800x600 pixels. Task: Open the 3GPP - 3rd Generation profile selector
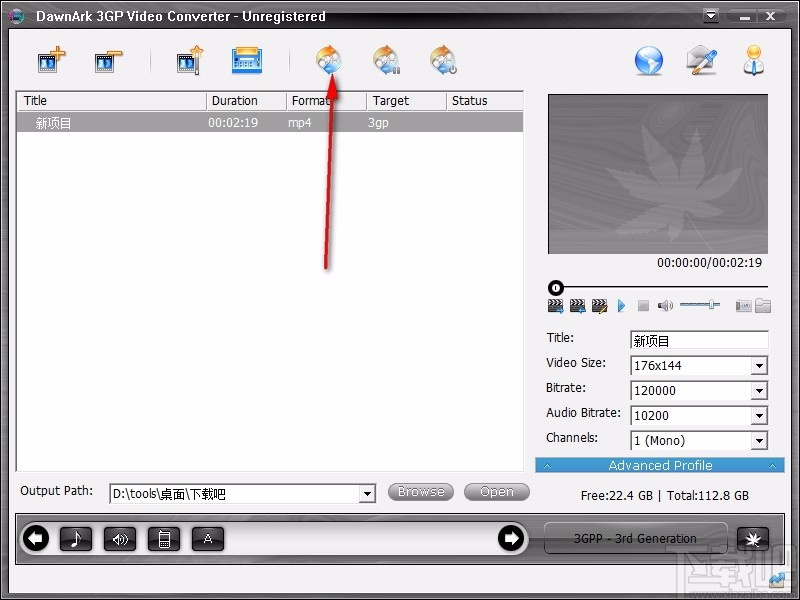(x=635, y=538)
